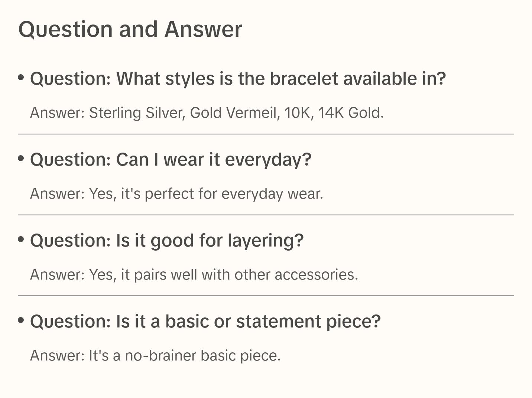Click the "14K Gold" text in the first answer
This screenshot has height=398, width=532.
(x=350, y=113)
